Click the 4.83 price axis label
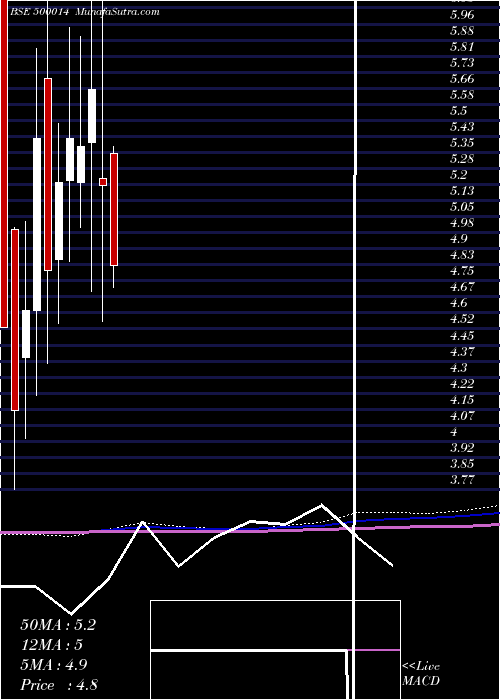 coord(462,255)
